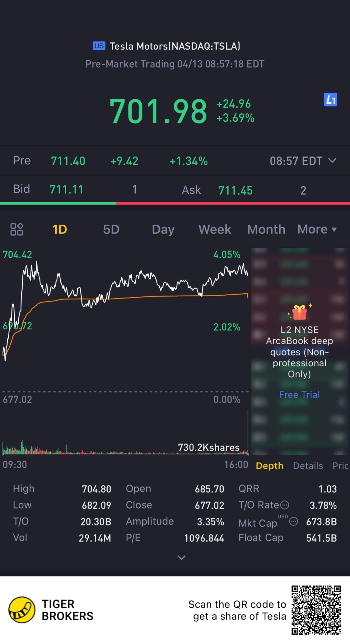Switch to the 5D chart tab
The height and width of the screenshot is (644, 350).
(x=111, y=229)
